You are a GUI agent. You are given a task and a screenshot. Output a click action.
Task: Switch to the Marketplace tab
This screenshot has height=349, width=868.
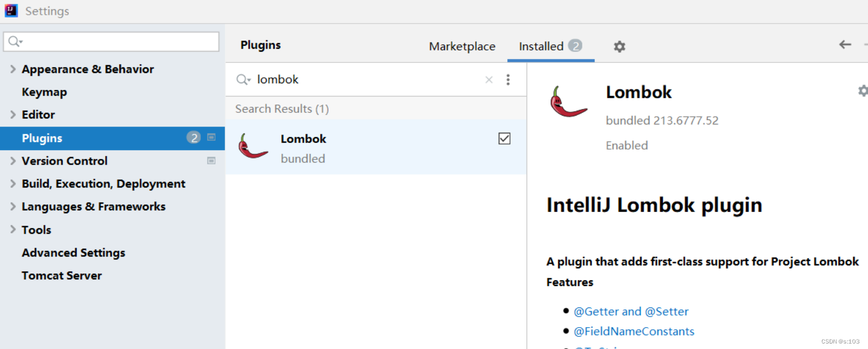tap(462, 47)
